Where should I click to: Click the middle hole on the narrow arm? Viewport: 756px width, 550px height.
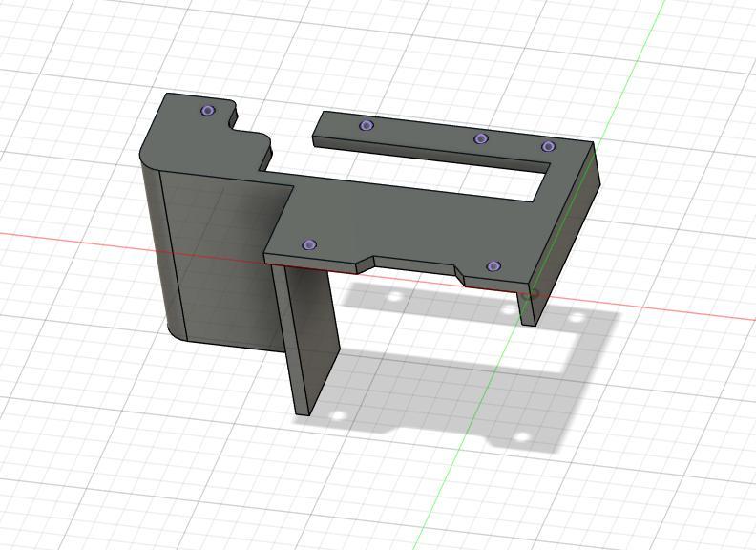coord(481,139)
